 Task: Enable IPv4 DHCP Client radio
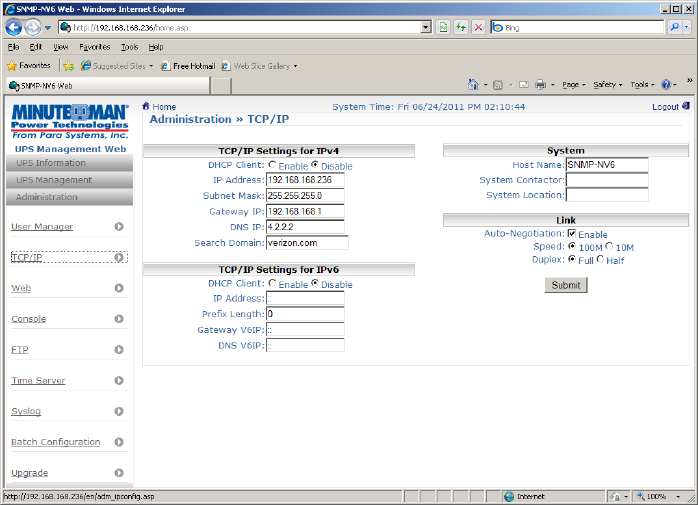pyautogui.click(x=272, y=165)
